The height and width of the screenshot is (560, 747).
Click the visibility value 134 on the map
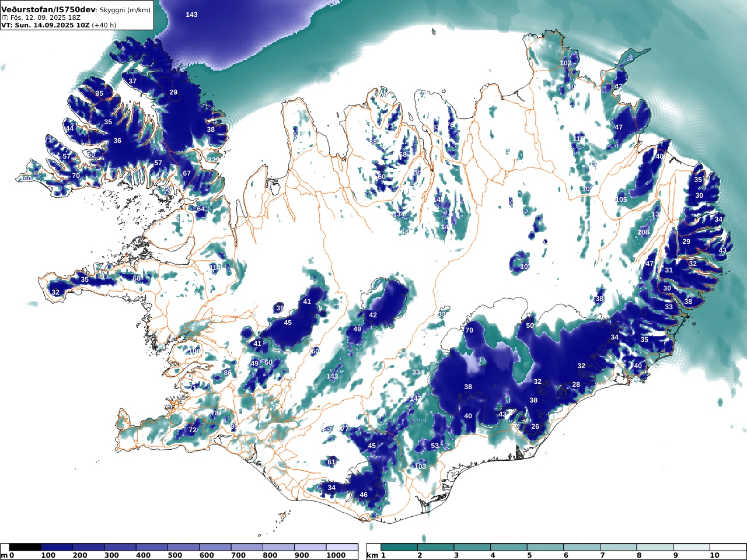click(x=398, y=215)
